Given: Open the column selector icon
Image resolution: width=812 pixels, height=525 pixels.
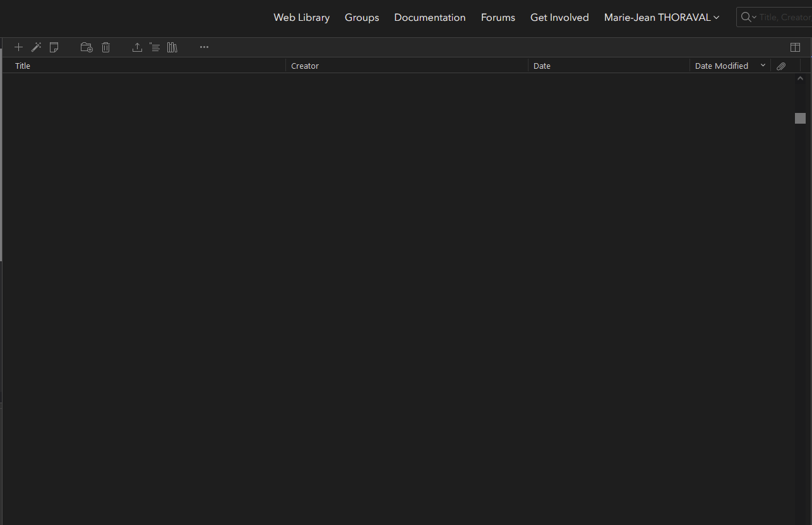Looking at the screenshot, I should 796,47.
